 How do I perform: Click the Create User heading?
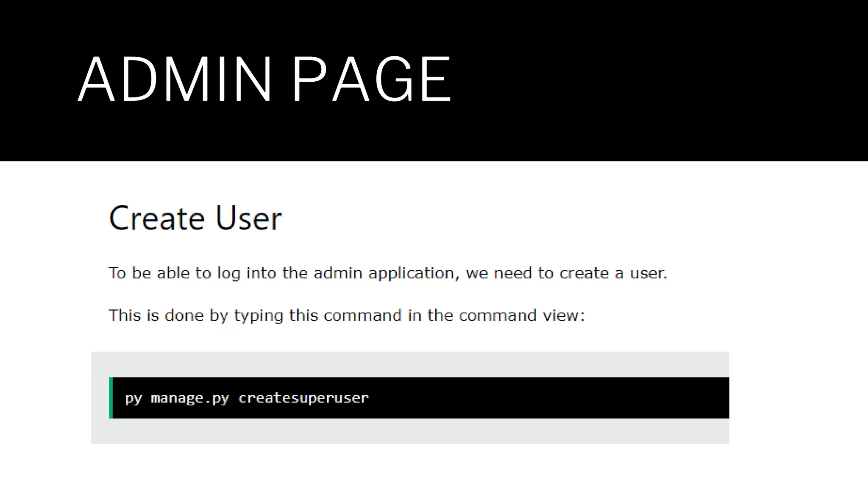[x=195, y=218]
